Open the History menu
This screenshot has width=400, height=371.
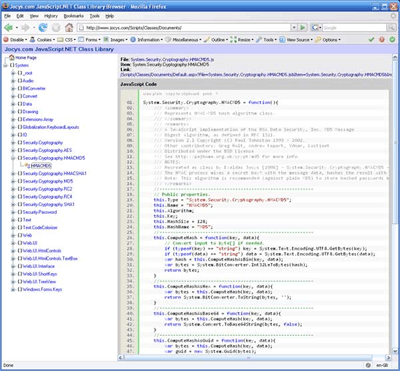pos(51,16)
